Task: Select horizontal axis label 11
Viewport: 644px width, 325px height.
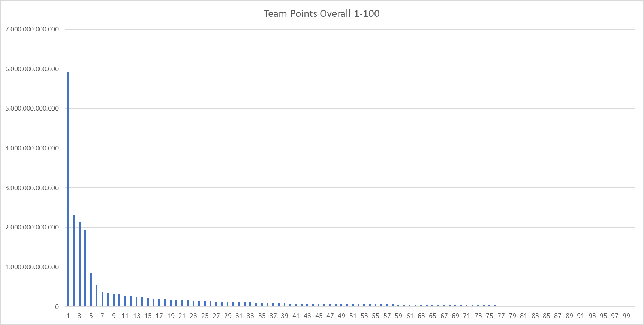Action: coord(125,316)
